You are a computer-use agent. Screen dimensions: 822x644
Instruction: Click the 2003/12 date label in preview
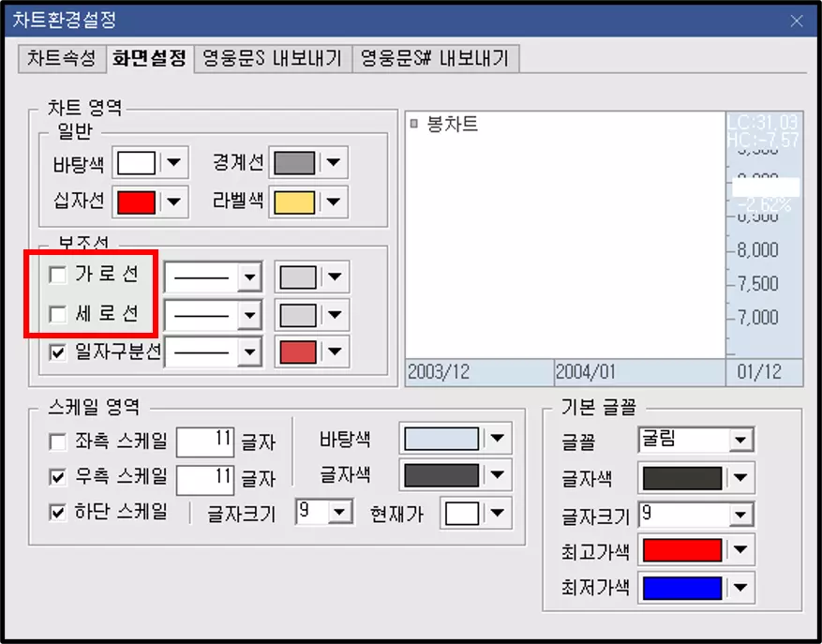(x=439, y=372)
